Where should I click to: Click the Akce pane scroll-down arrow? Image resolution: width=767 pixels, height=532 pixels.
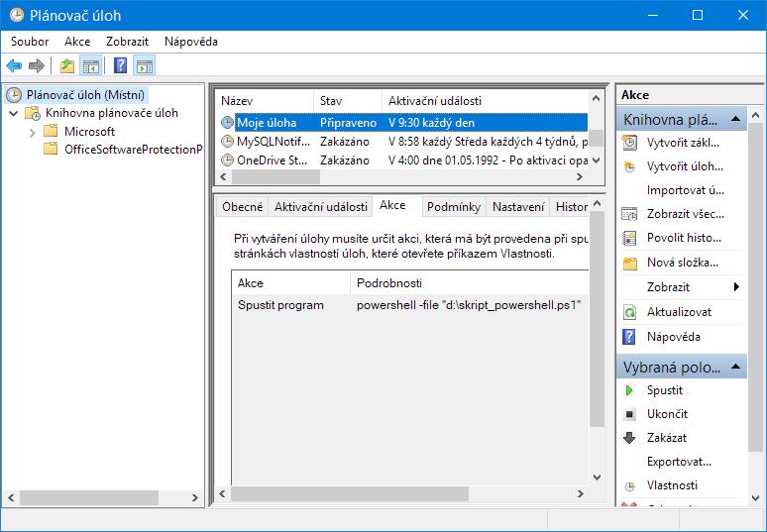click(756, 498)
